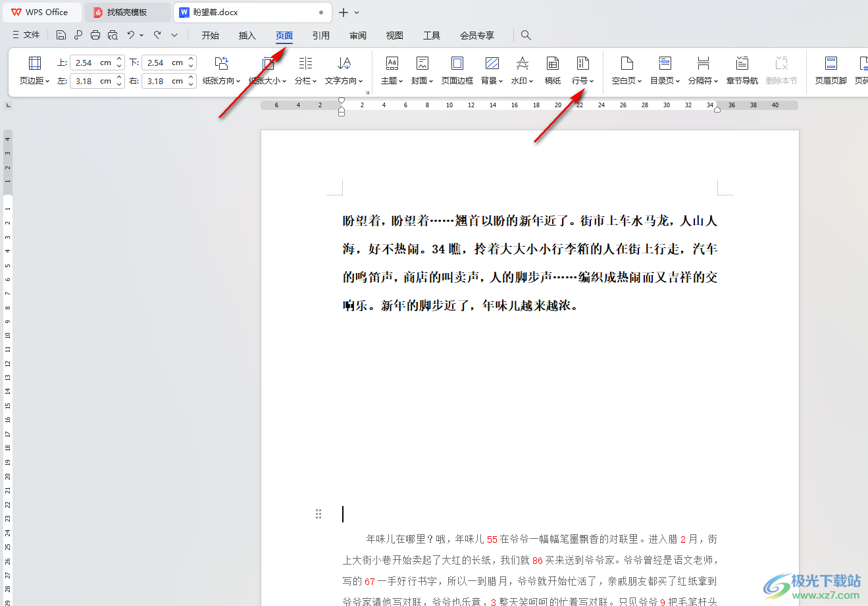Image resolution: width=868 pixels, height=606 pixels.
Task: Click the red number 55 in paragraph
Action: [492, 540]
